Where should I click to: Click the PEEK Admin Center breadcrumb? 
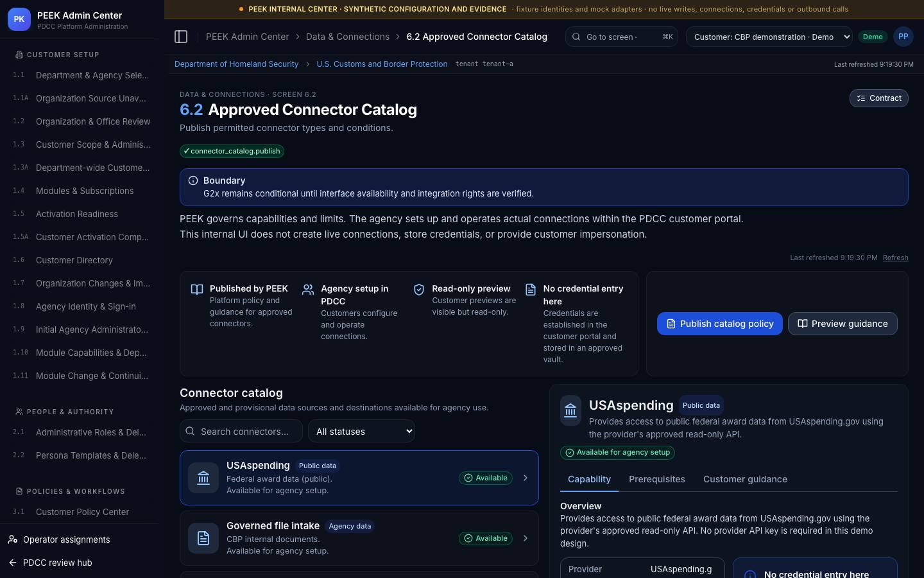point(248,37)
